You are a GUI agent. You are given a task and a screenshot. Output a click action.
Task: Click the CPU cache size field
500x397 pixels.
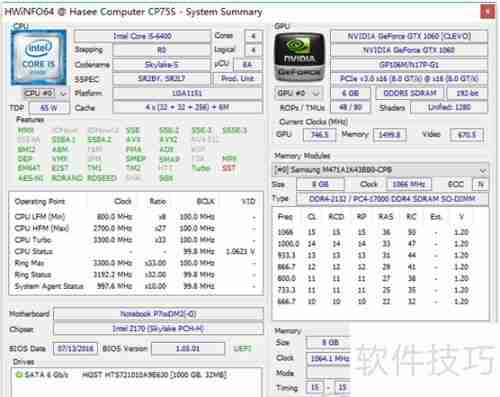[187, 107]
